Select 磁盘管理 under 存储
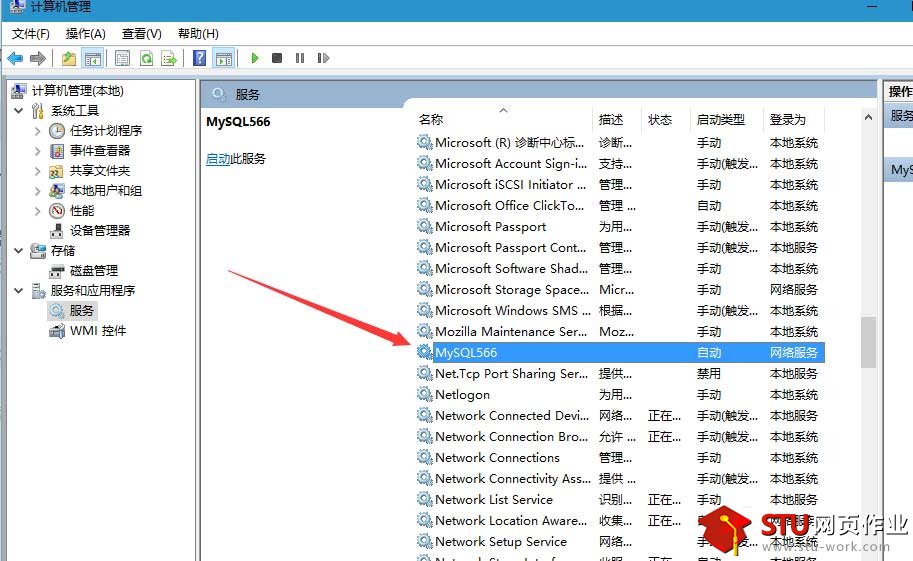This screenshot has width=913, height=561. pyautogui.click(x=93, y=270)
